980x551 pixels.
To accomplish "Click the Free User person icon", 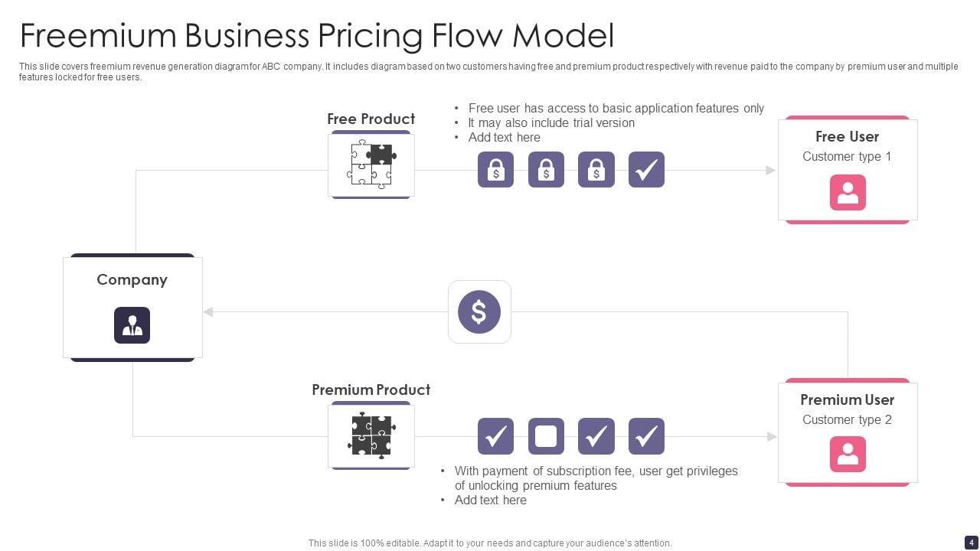I will [848, 192].
